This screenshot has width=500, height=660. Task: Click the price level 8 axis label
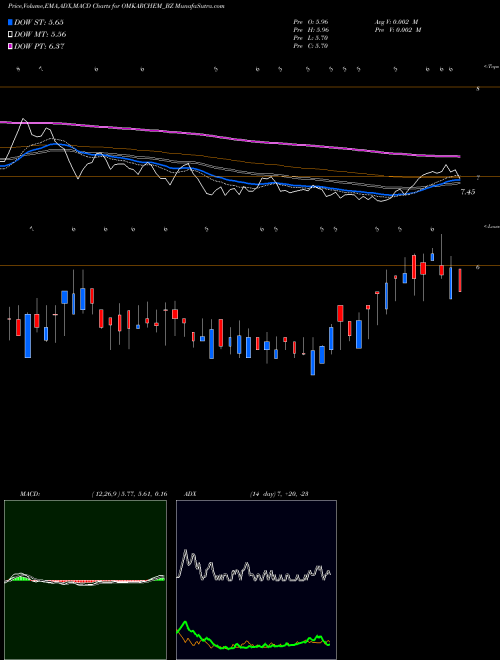click(478, 89)
